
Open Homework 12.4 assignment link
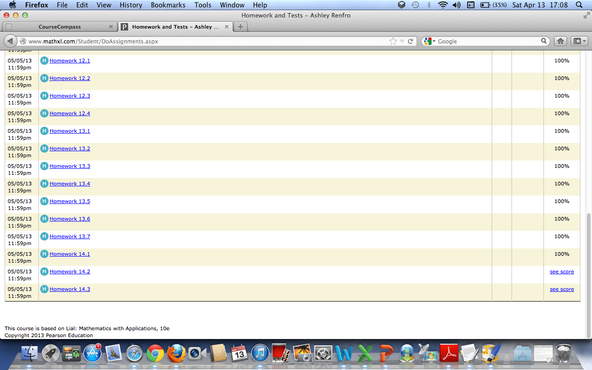click(70, 113)
